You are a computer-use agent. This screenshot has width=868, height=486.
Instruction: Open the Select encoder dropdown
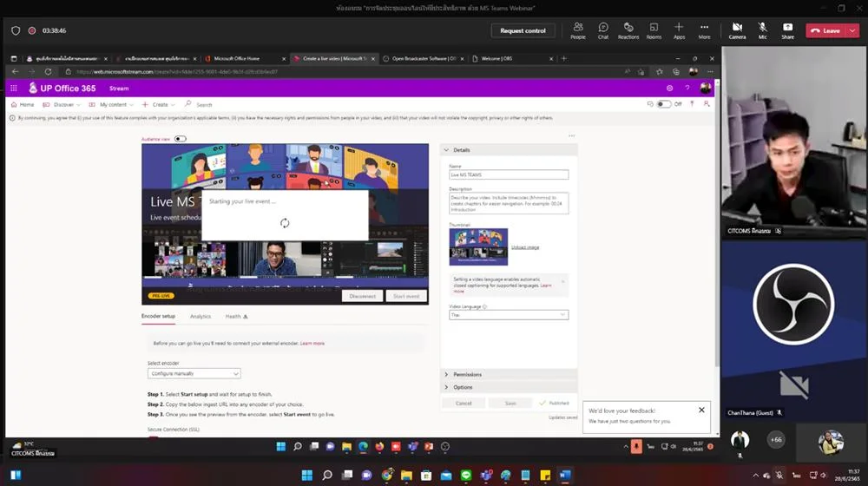click(194, 374)
